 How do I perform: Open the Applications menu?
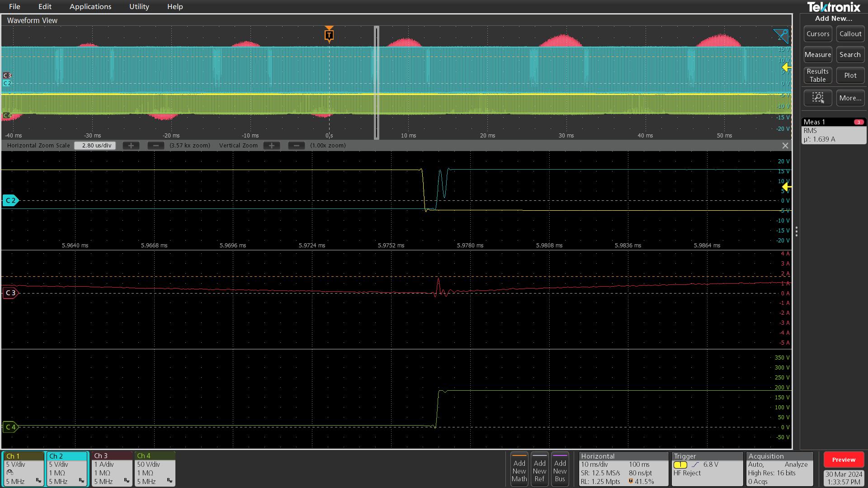pyautogui.click(x=90, y=6)
